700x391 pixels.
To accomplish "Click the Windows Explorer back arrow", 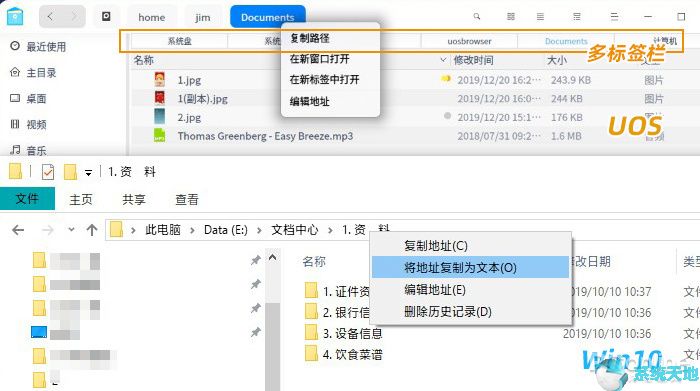I will (x=18, y=230).
